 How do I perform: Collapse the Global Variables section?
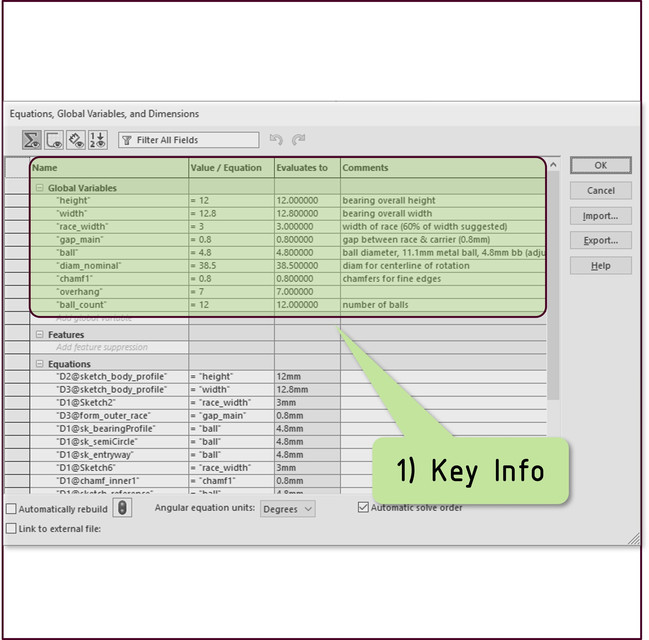point(39,188)
